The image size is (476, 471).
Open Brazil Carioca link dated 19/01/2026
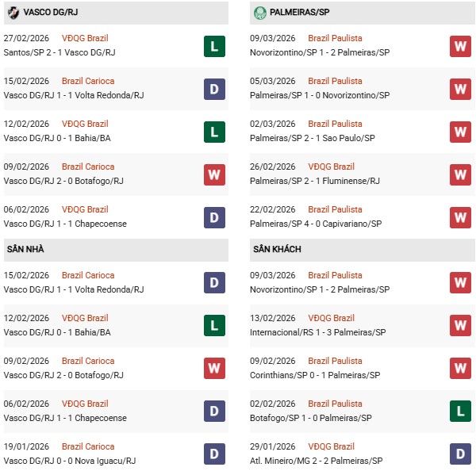point(89,446)
